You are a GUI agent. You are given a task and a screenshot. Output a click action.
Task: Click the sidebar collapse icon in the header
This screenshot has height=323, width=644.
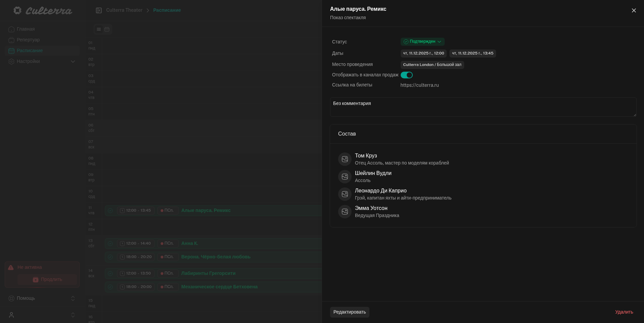(99, 10)
